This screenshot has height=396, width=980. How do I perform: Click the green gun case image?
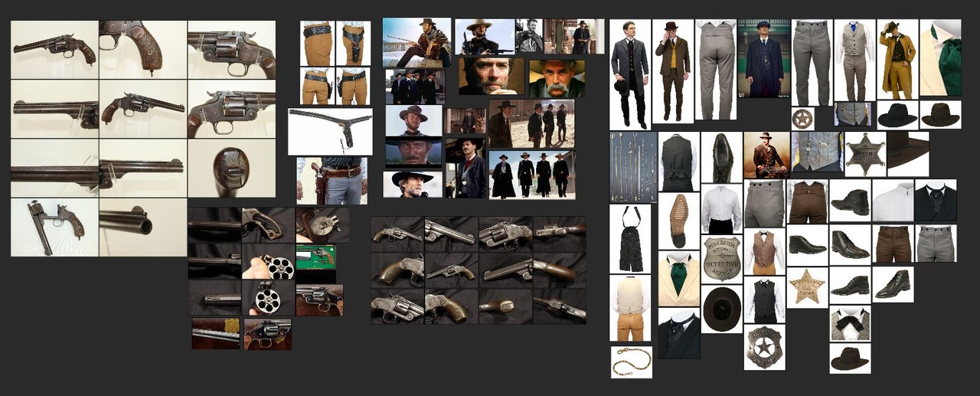[x=316, y=257]
